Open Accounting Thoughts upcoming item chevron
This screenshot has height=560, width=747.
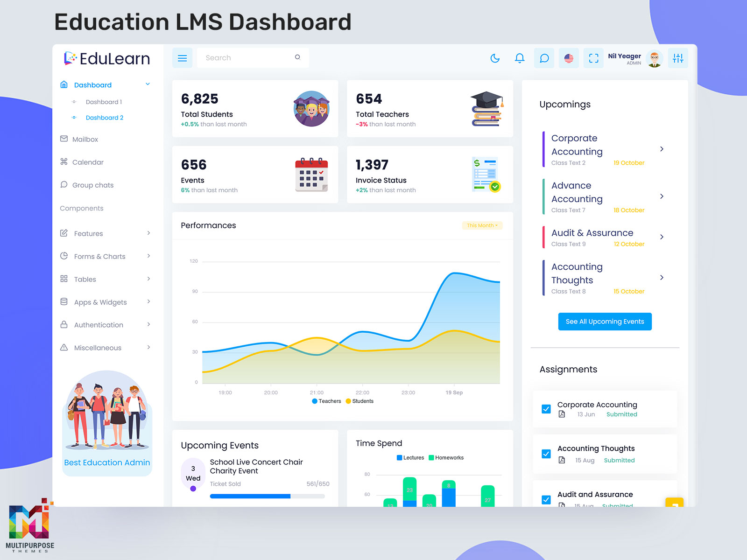pos(662,277)
